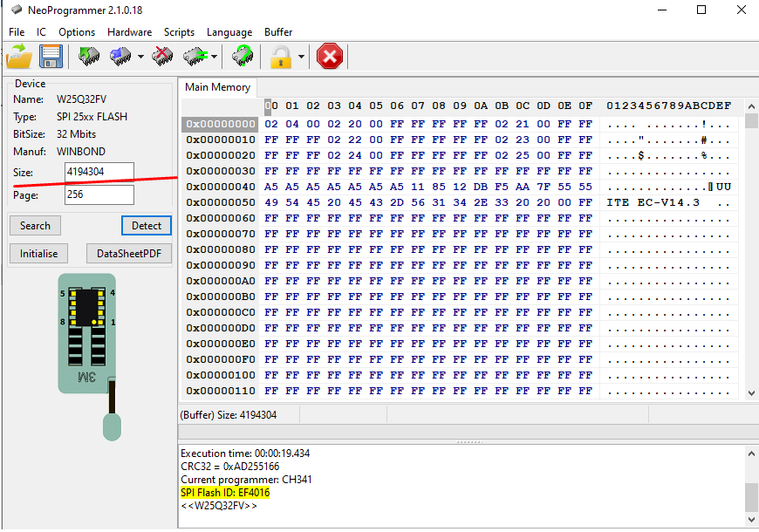Click the BitSize value '32 Mbits'
This screenshot has height=532, width=759.
coord(77,134)
